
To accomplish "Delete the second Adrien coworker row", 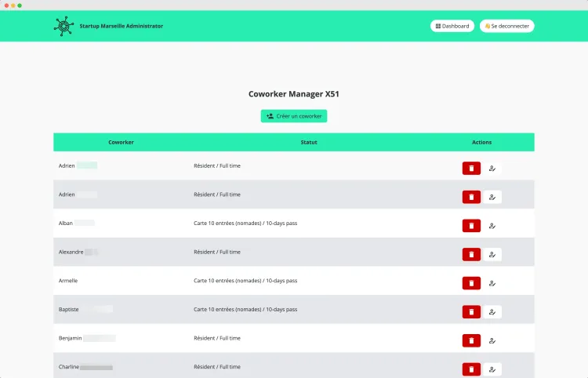I will click(x=471, y=197).
